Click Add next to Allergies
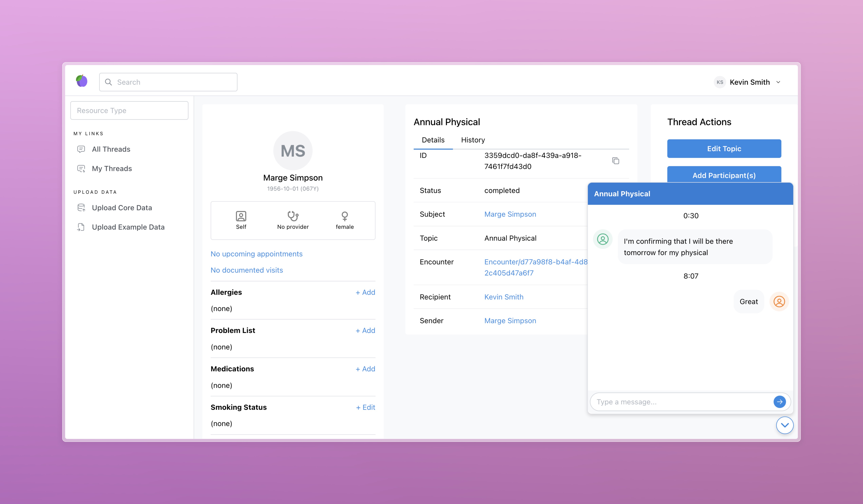This screenshot has height=504, width=863. tap(365, 292)
